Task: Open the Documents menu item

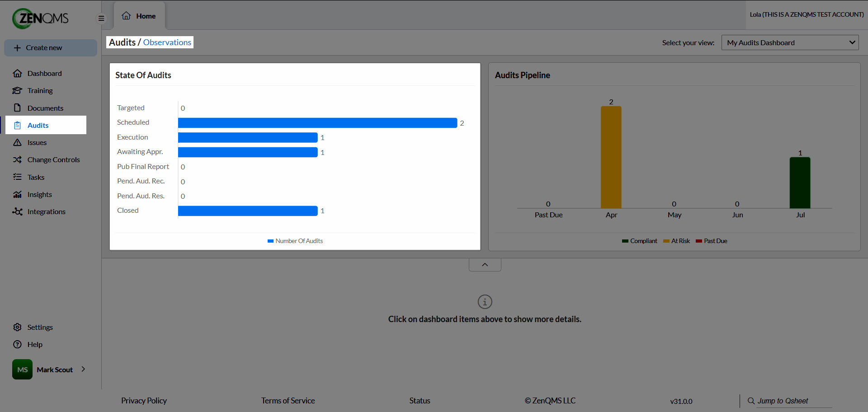Action: pos(44,108)
